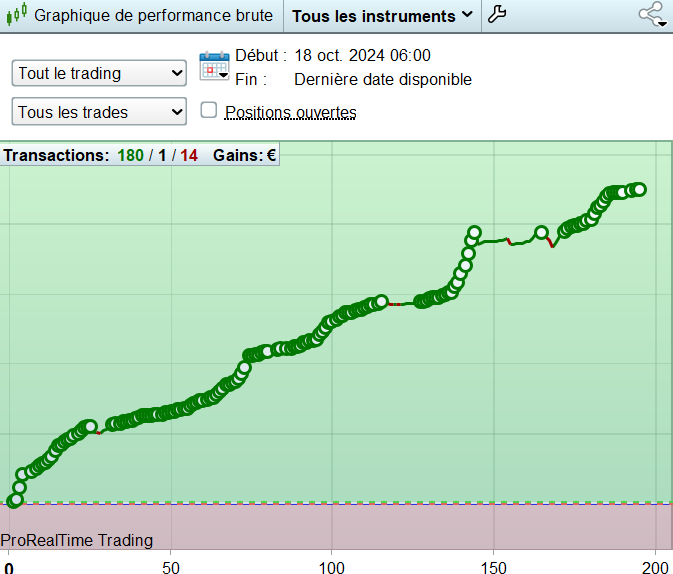Click x-axis label '50'
673x574 pixels.
[171, 567]
